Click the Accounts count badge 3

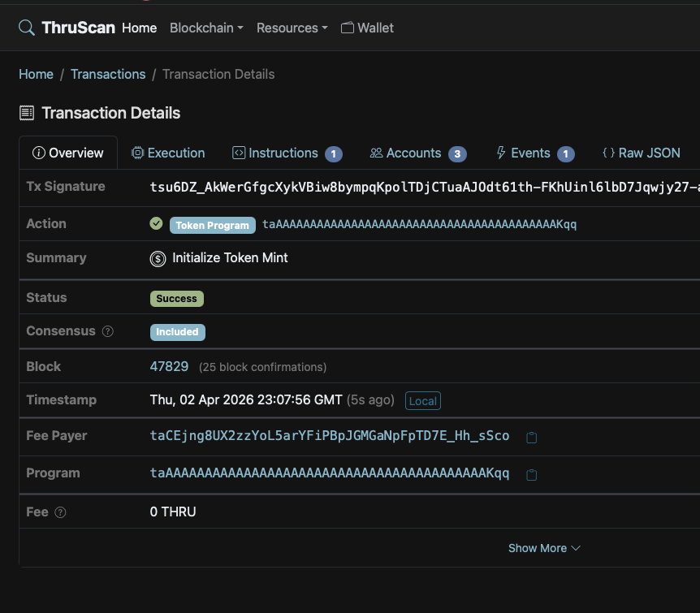[x=457, y=154]
